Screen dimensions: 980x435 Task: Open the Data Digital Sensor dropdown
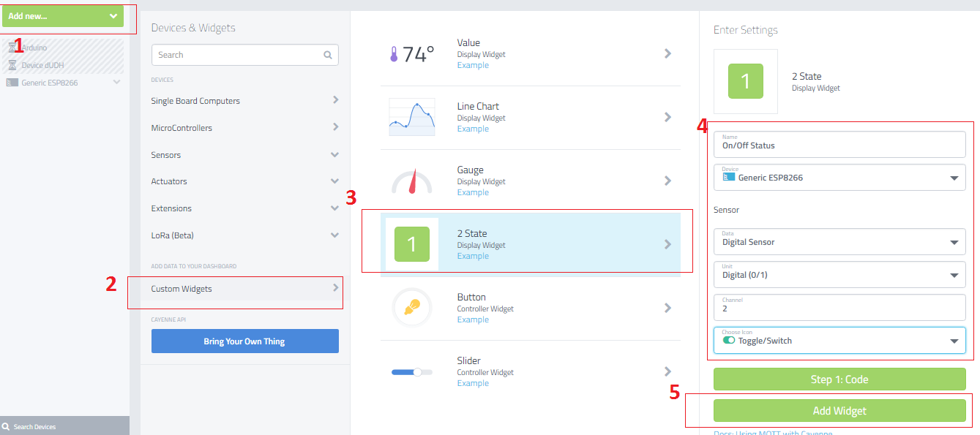839,241
